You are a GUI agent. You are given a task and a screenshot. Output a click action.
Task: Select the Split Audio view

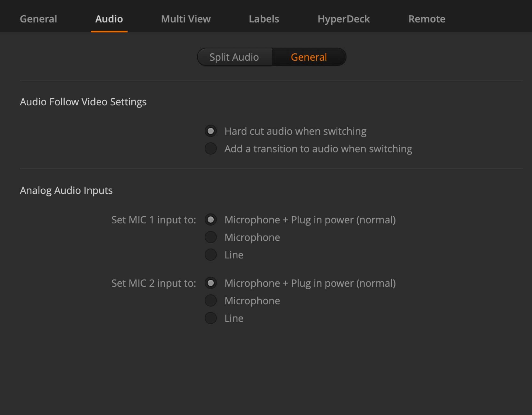234,57
